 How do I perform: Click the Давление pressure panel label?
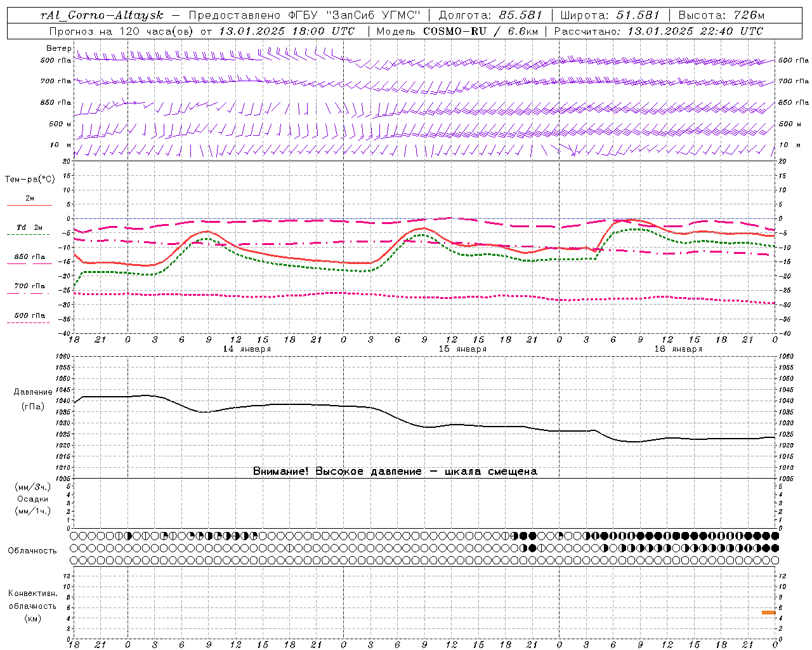[x=33, y=392]
